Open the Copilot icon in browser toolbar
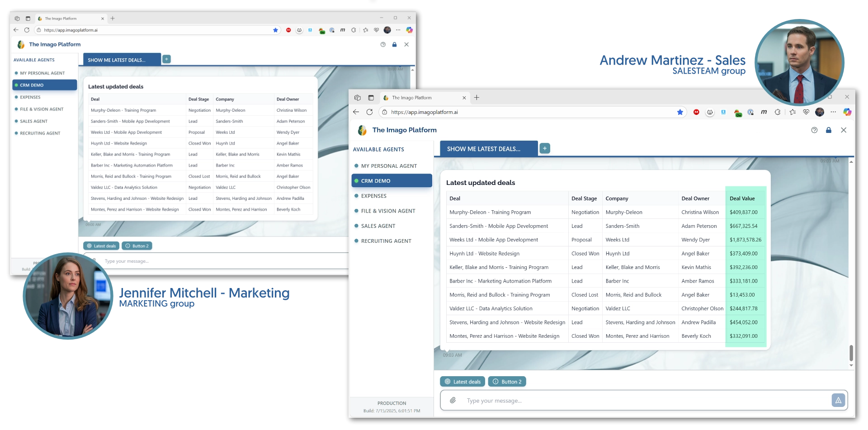Image resolution: width=868 pixels, height=430 pixels. pyautogui.click(x=847, y=112)
